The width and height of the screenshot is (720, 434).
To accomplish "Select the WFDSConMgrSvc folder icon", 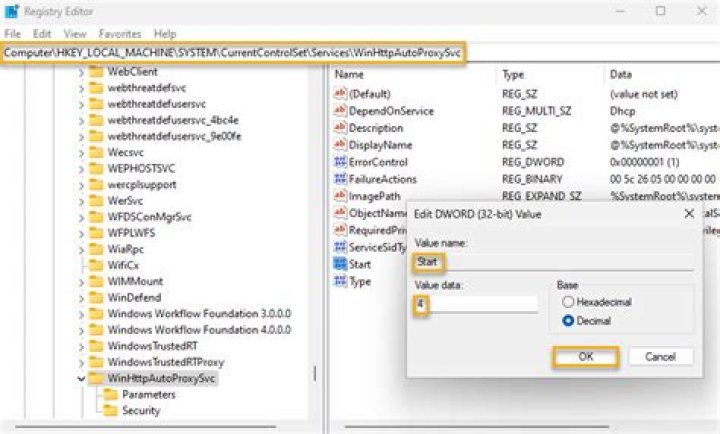I will pos(96,217).
